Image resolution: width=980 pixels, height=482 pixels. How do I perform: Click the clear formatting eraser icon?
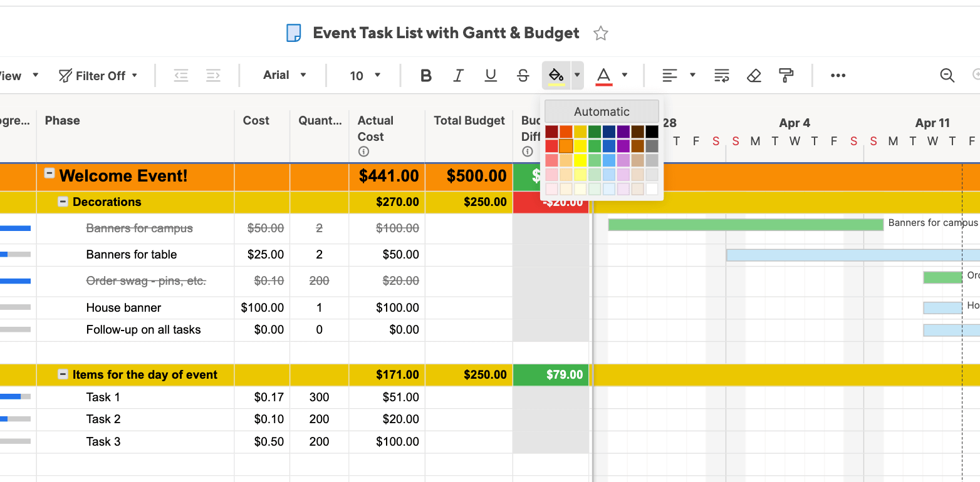[754, 76]
